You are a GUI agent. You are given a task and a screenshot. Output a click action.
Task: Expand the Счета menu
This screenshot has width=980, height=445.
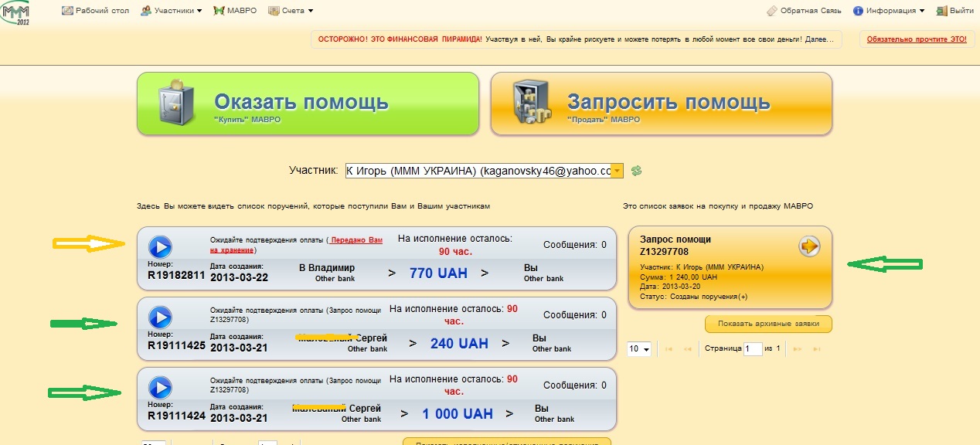(291, 11)
